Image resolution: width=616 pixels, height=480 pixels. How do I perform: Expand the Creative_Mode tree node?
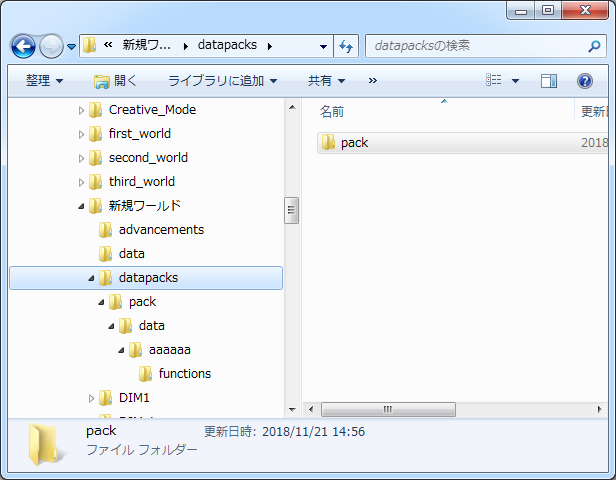82,110
